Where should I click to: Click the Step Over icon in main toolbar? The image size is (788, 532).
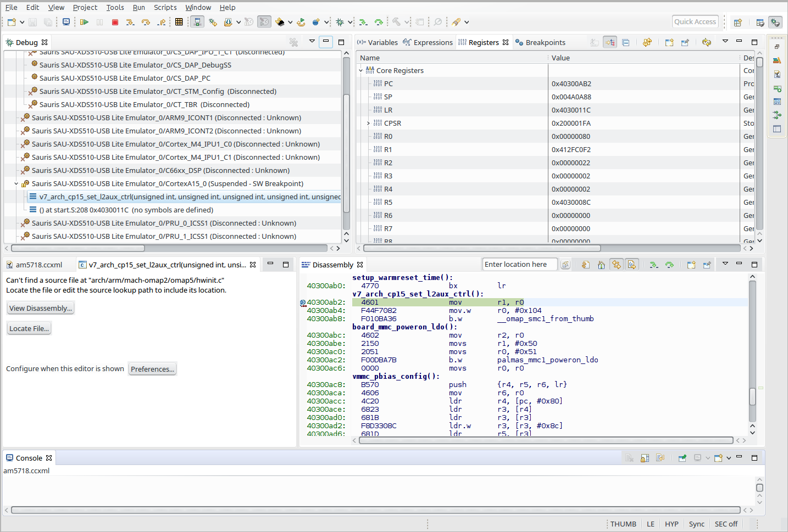click(x=146, y=22)
